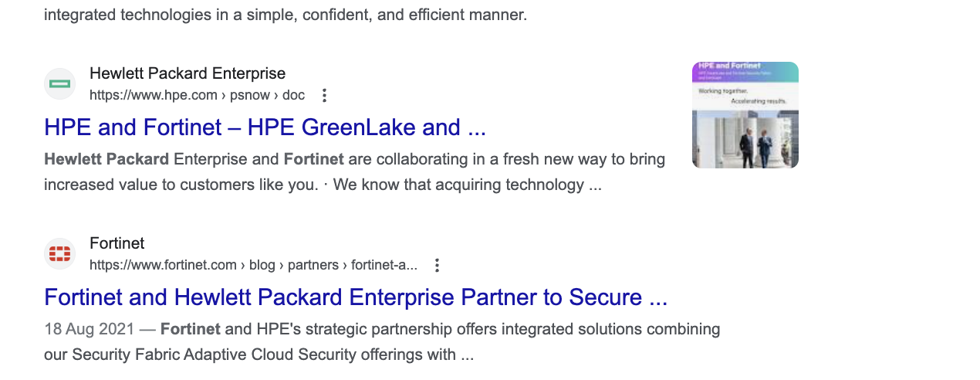This screenshot has width=980, height=380.
Task: Open the three-dot menu beside the fortinet.com URL
Action: point(437,265)
